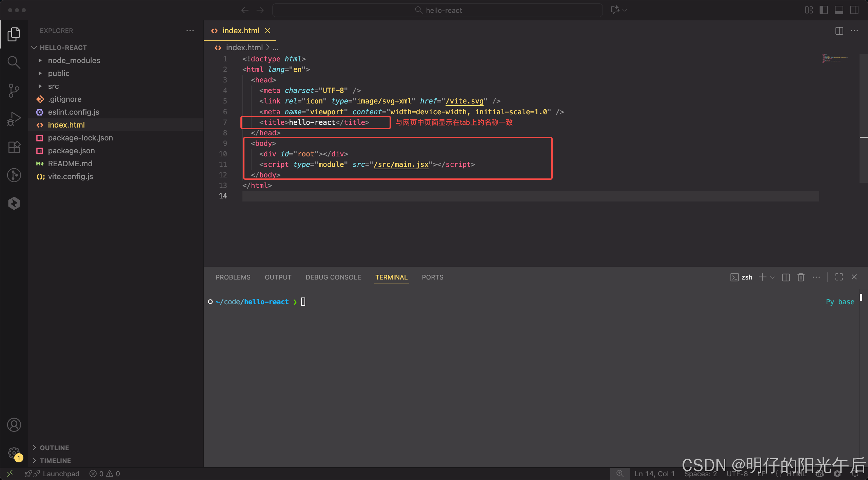Image resolution: width=868 pixels, height=480 pixels.
Task: Toggle the secondary side bar
Action: [x=854, y=10]
